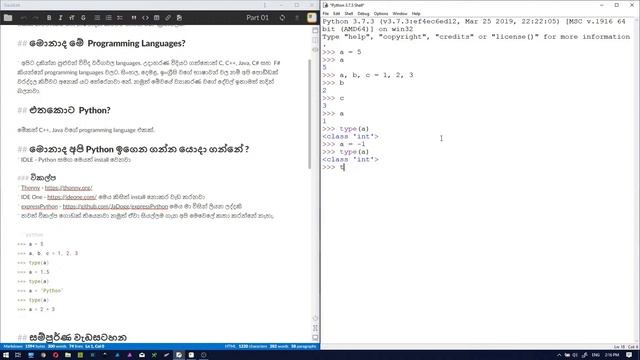Insert a link using the link icon
The image size is (640, 360).
(x=168, y=18)
